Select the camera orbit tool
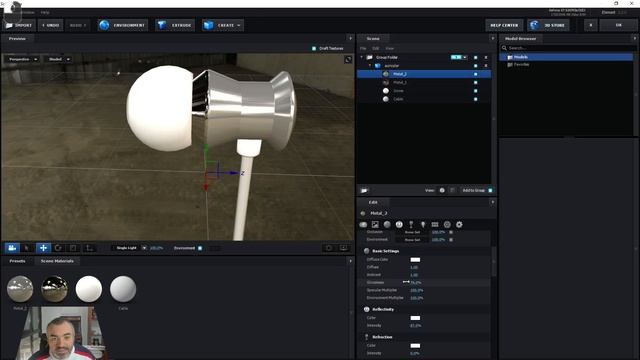 (12, 248)
